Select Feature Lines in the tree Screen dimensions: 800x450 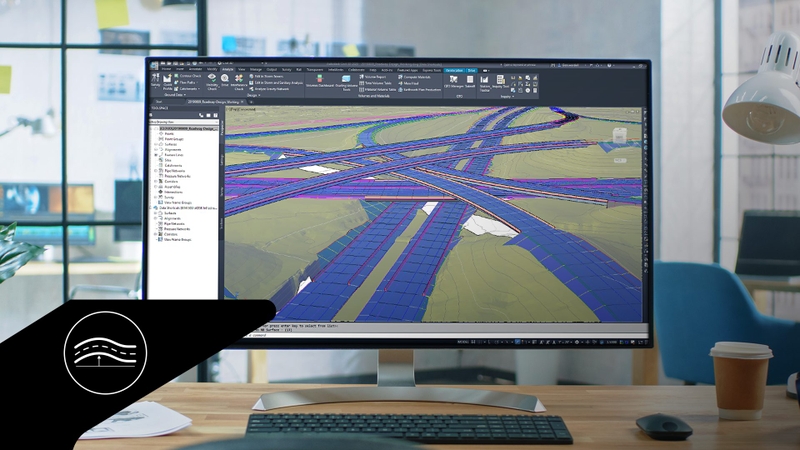(173, 155)
